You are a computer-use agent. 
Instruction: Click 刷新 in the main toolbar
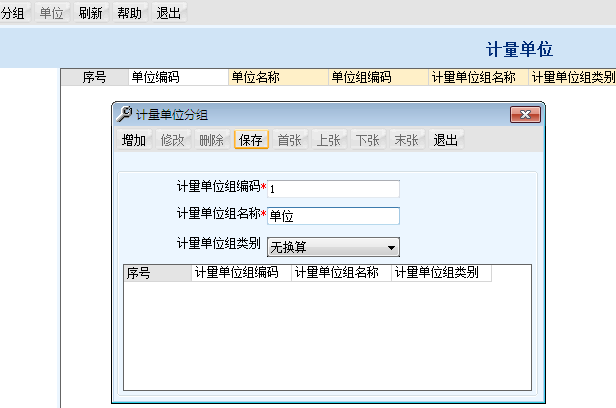pyautogui.click(x=91, y=13)
